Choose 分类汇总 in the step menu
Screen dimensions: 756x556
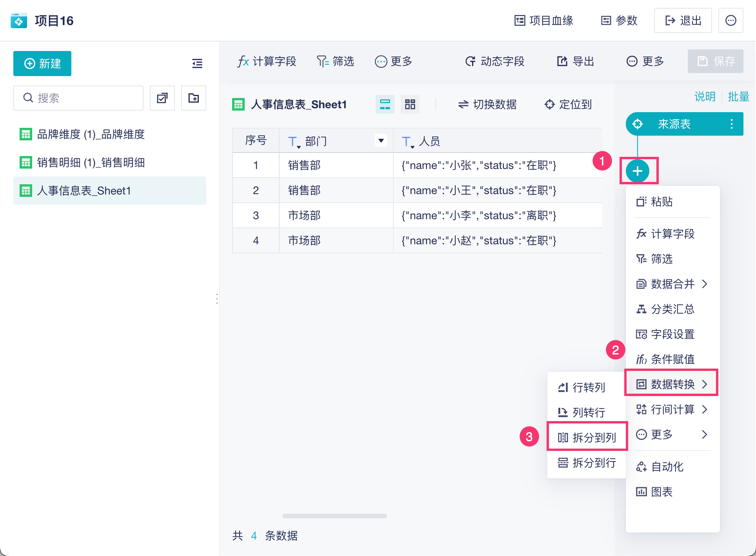coord(672,309)
